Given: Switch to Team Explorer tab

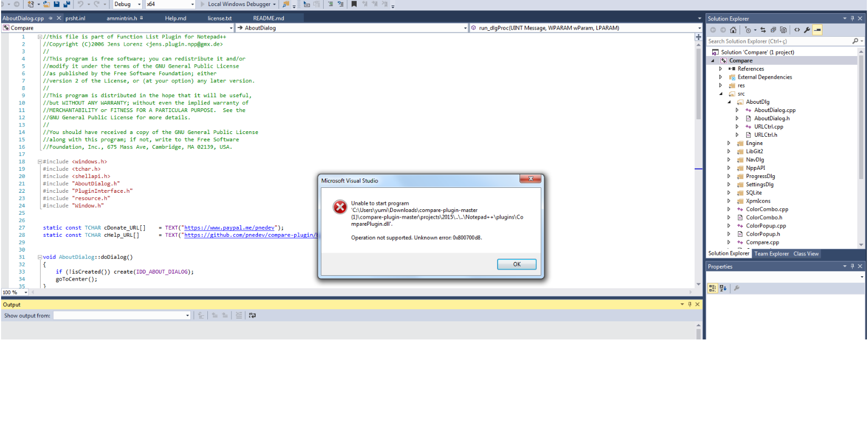Looking at the screenshot, I should pos(771,254).
